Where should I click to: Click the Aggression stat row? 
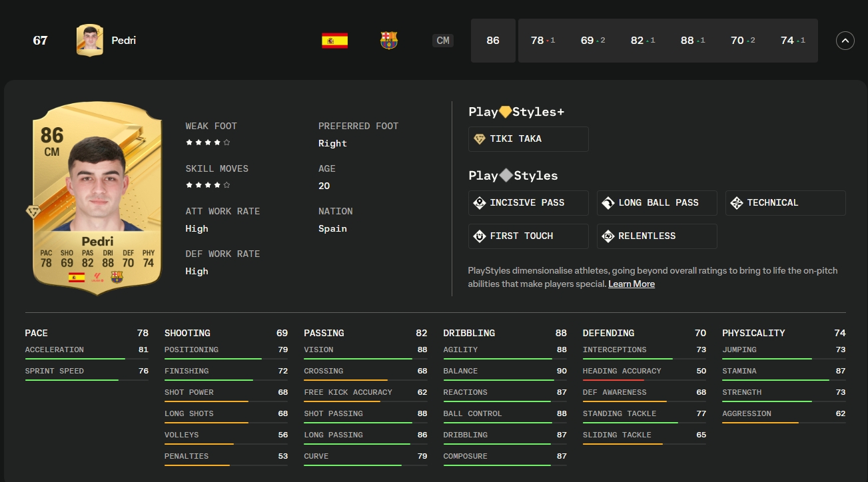tap(784, 416)
